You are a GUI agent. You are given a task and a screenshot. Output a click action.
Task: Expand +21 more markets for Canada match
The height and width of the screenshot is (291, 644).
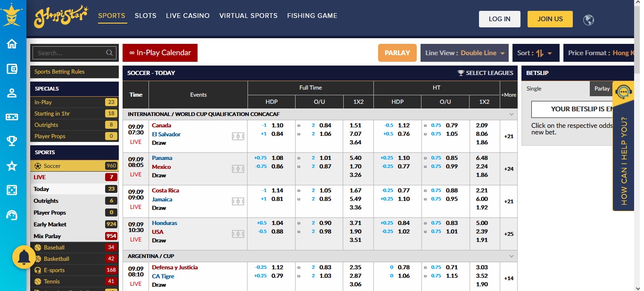click(509, 136)
